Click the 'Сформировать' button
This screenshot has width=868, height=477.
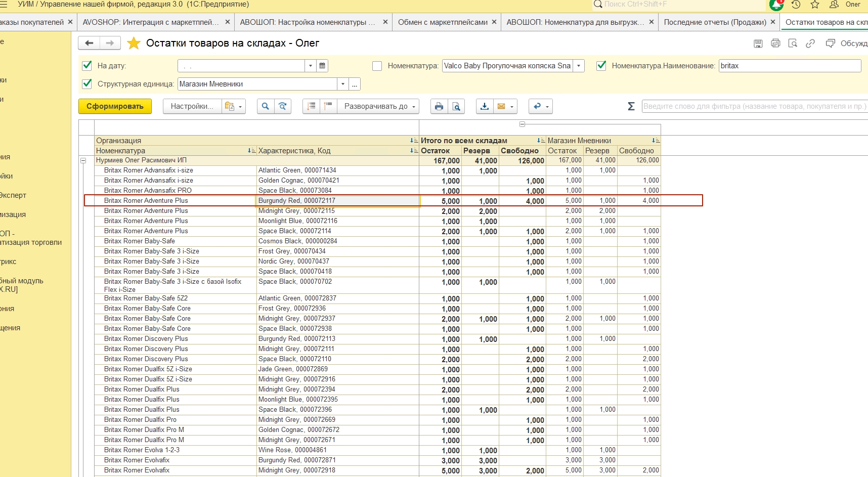coord(115,106)
